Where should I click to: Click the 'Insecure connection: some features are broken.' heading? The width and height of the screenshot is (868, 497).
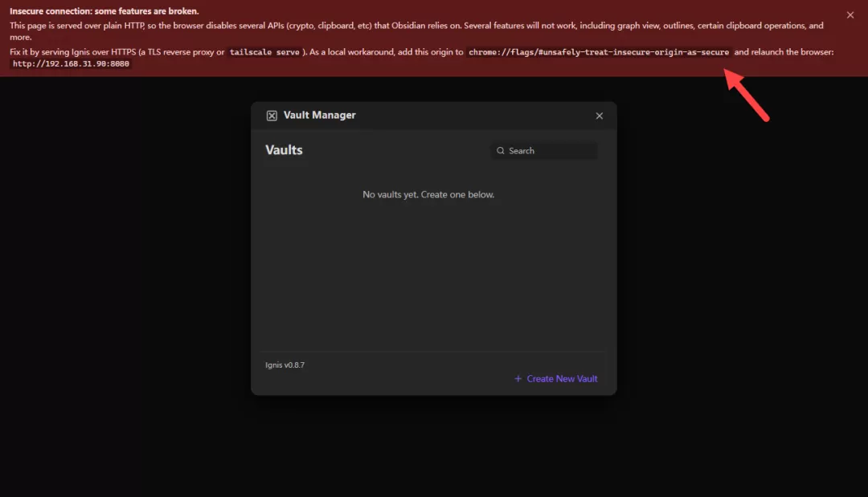coord(104,11)
